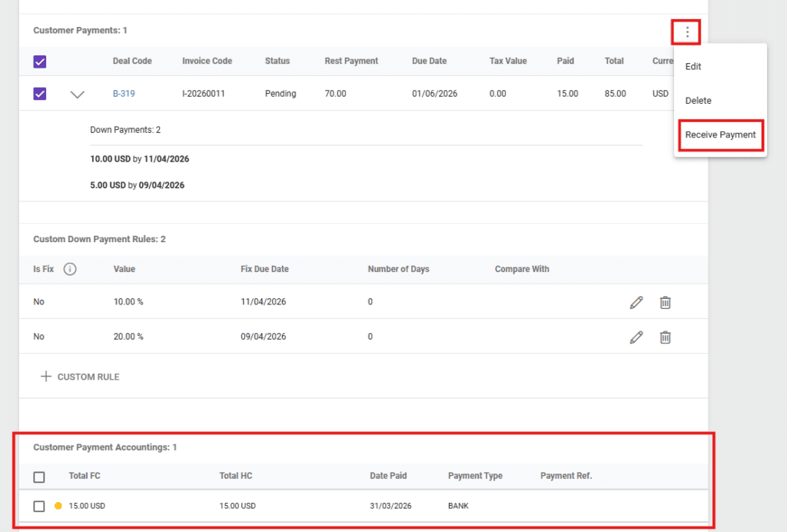The height and width of the screenshot is (532, 787).
Task: Tick the 15.00 USD accounting row checkbox
Action: 39,506
